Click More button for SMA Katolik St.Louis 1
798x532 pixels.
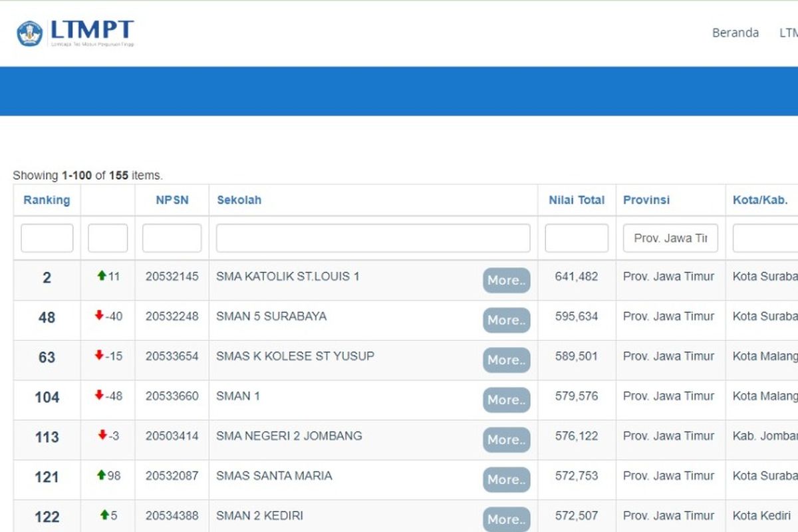pyautogui.click(x=506, y=281)
